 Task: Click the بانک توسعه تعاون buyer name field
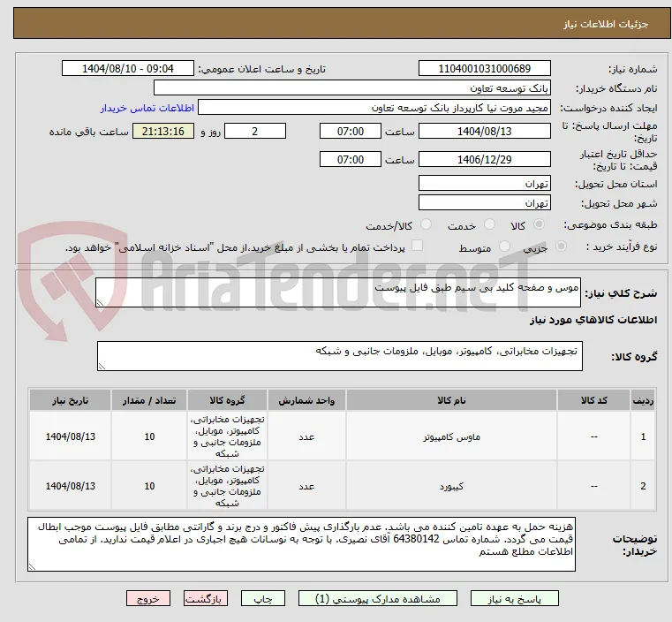pyautogui.click(x=351, y=88)
